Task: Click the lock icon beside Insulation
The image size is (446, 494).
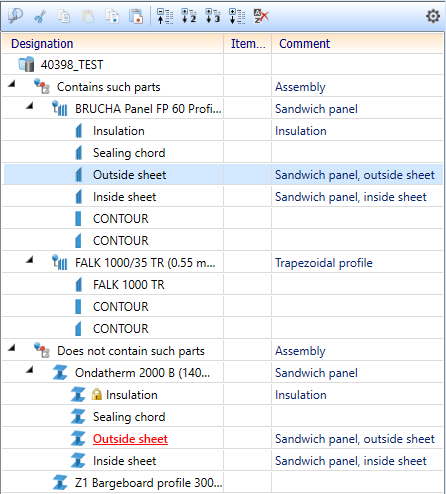Action: point(97,395)
